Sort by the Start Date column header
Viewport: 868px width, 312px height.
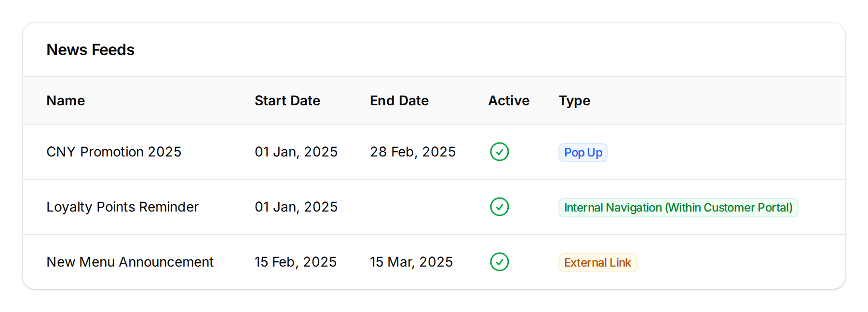click(x=287, y=100)
